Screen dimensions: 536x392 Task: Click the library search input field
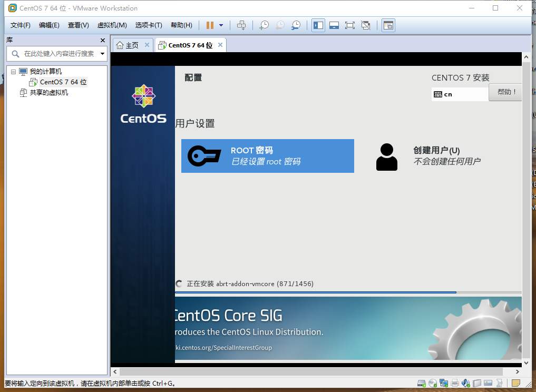pyautogui.click(x=57, y=54)
